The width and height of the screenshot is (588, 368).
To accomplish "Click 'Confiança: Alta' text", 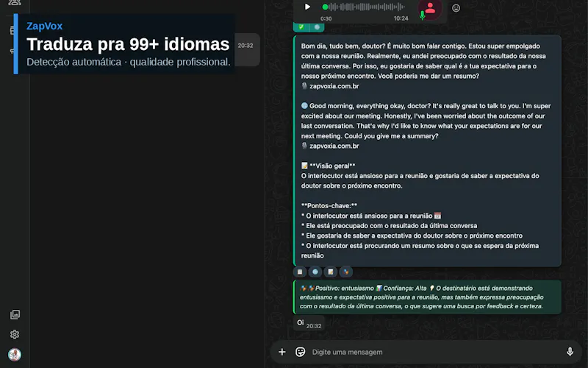I will pyautogui.click(x=405, y=288).
